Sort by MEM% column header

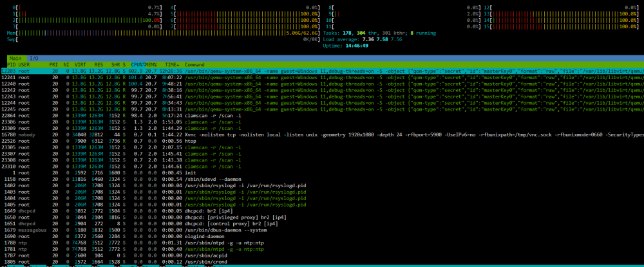click(x=151, y=65)
